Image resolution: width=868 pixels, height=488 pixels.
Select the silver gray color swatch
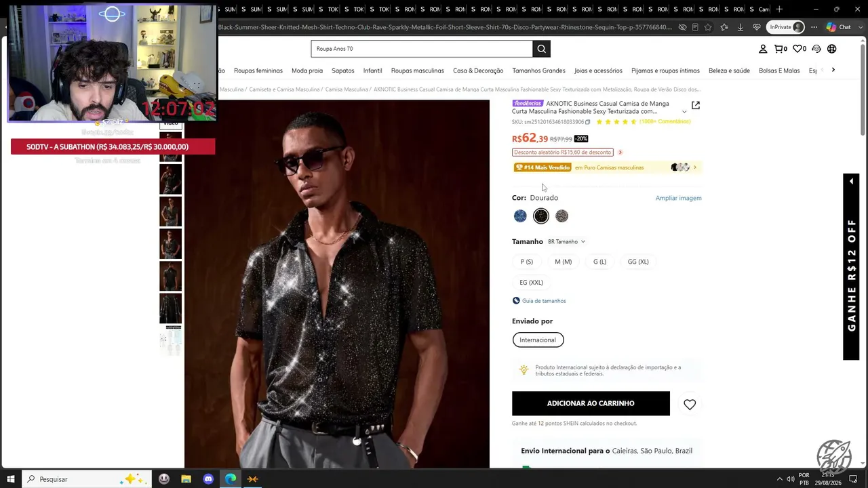click(561, 216)
